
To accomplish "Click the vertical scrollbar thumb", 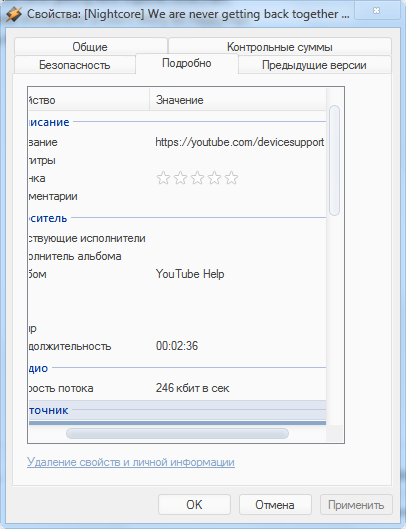I will [x=334, y=160].
